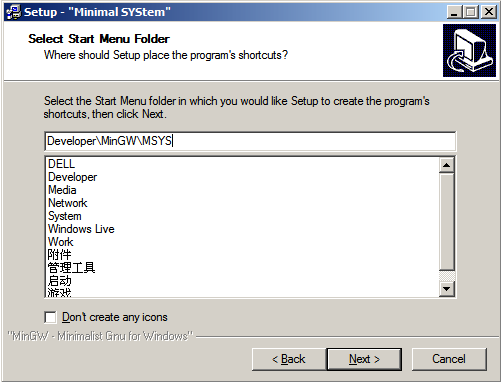The height and width of the screenshot is (382, 501).
Task: Click the Start Menu folder path field
Action: [x=250, y=141]
